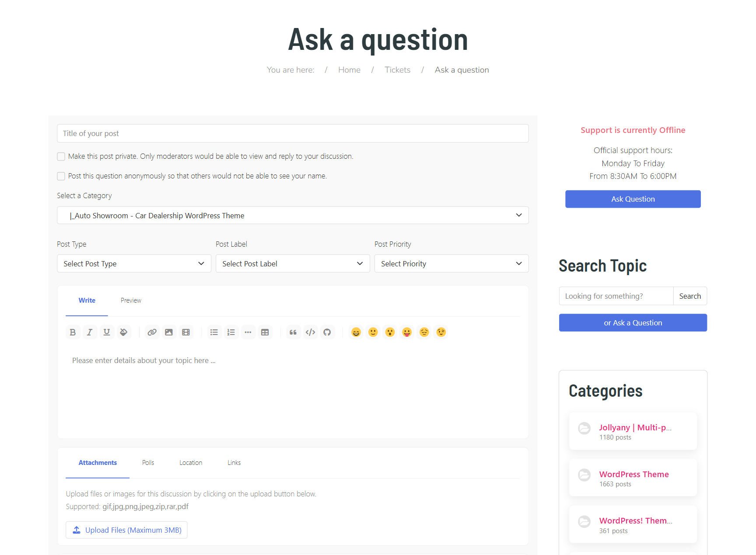
Task: Apply italic formatting
Action: pyautogui.click(x=90, y=332)
